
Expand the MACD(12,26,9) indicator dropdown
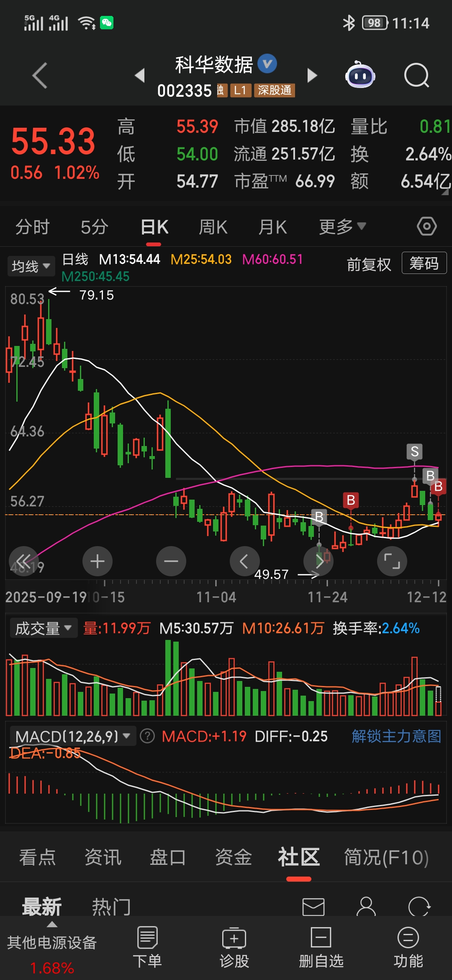(x=73, y=736)
